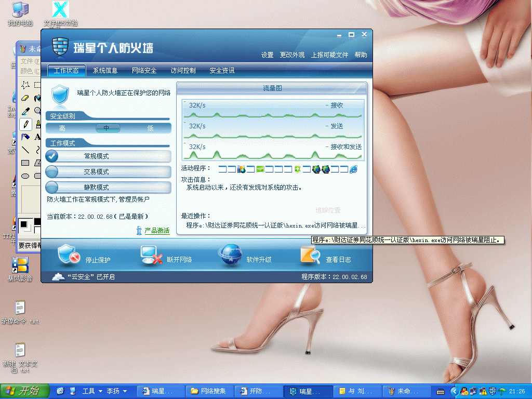
Task: Open 文件MD5效验 desktop icon
Action: click(60, 14)
